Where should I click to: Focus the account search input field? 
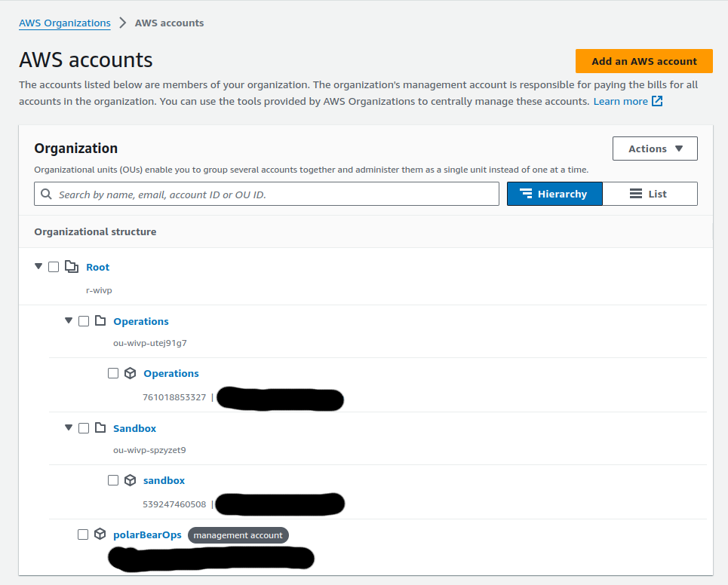pos(266,194)
